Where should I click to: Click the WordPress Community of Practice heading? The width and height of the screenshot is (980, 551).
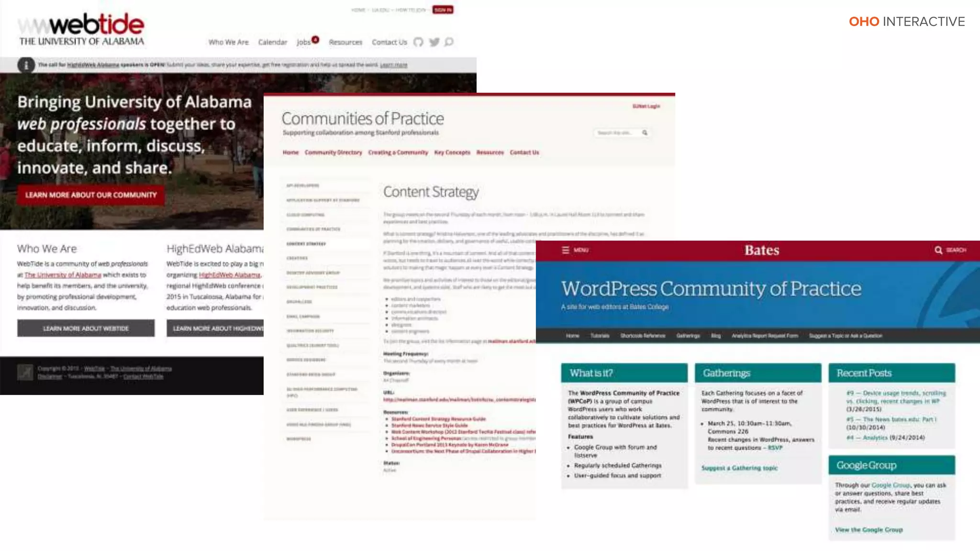pos(711,288)
